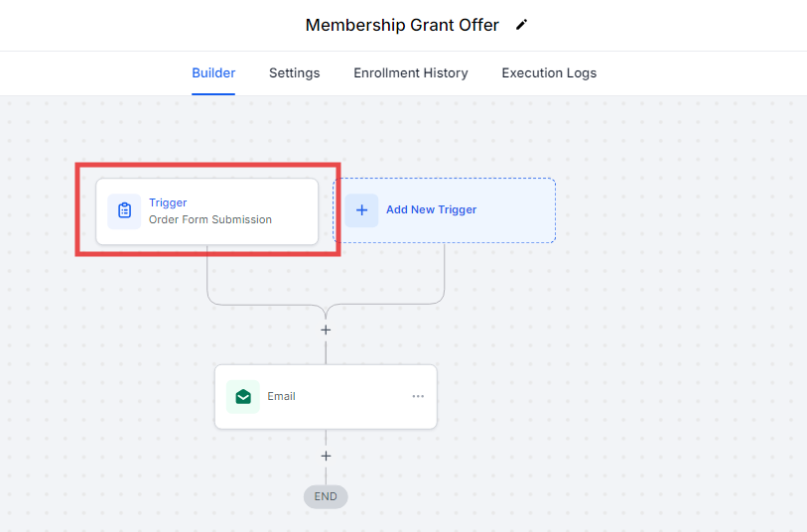The width and height of the screenshot is (807, 532).
Task: Select the Order Form Submission trigger text
Action: pos(210,219)
